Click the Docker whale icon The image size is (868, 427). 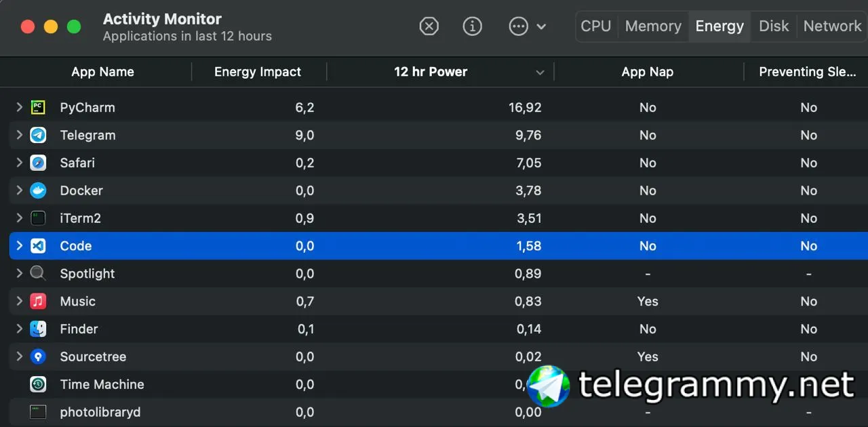38,190
